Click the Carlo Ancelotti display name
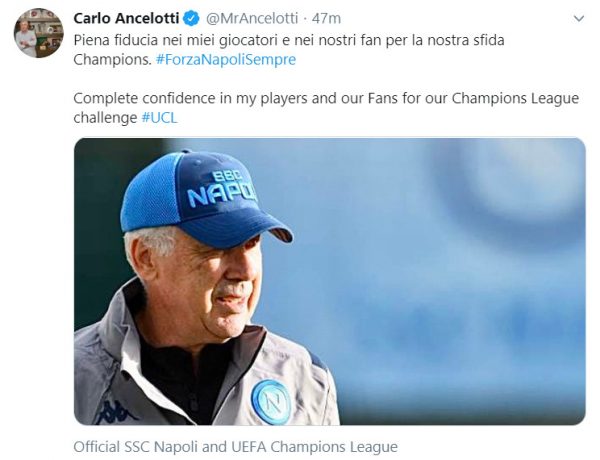 coord(126,18)
